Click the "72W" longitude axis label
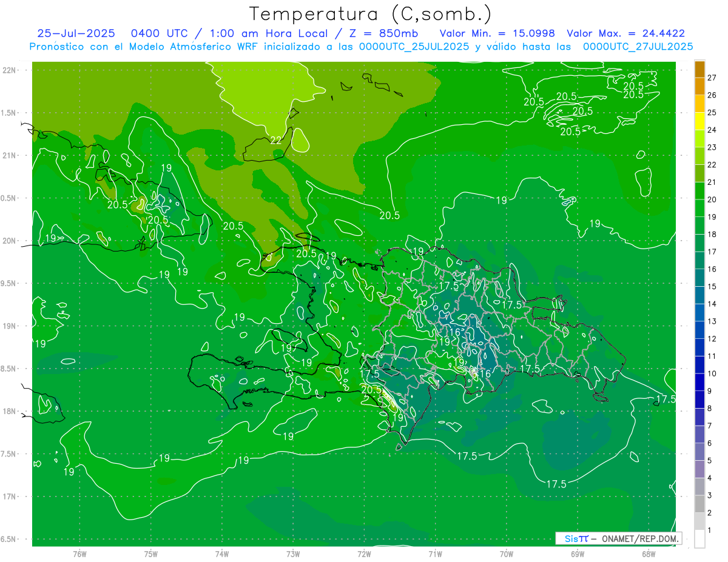 pos(364,554)
